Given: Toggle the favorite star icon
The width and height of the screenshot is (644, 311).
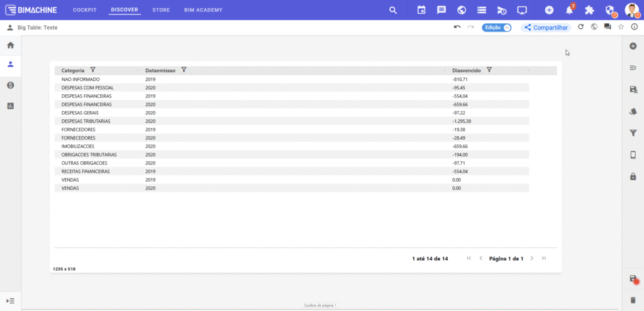Looking at the screenshot, I should click(x=621, y=27).
